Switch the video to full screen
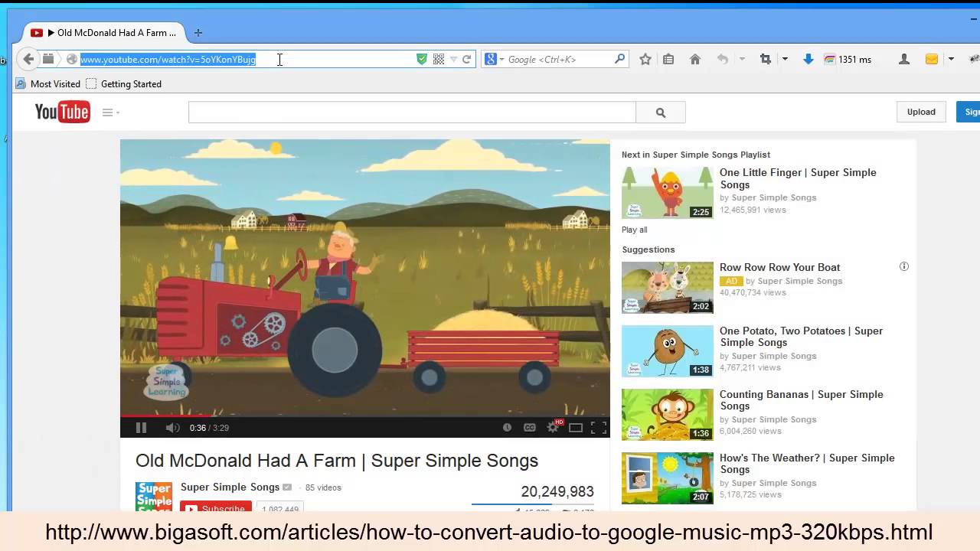Viewport: 980px width, 551px height. coord(599,428)
